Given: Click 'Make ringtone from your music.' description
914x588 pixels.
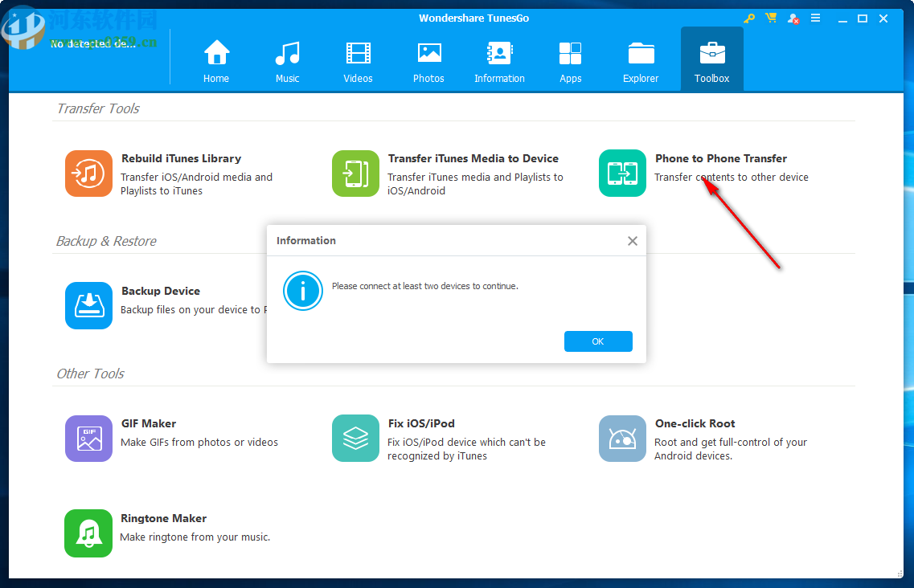Looking at the screenshot, I should coord(195,537).
